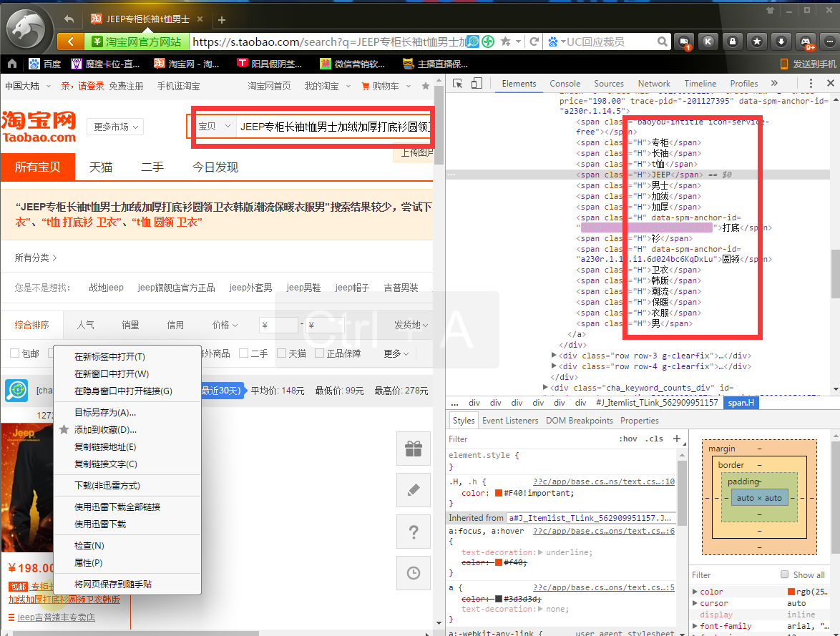
Task: Click the #F40 color swatch in .H rule
Action: [x=498, y=493]
